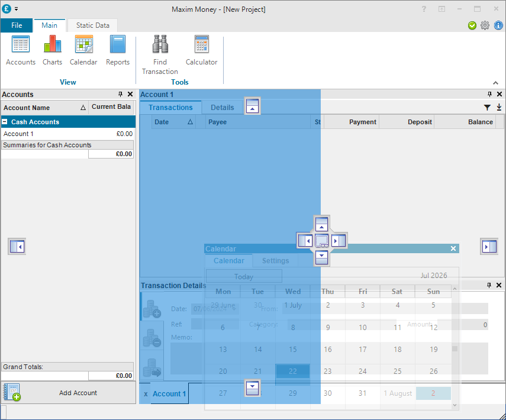The image size is (506, 420).
Task: Open the help question mark
Action: [x=424, y=9]
